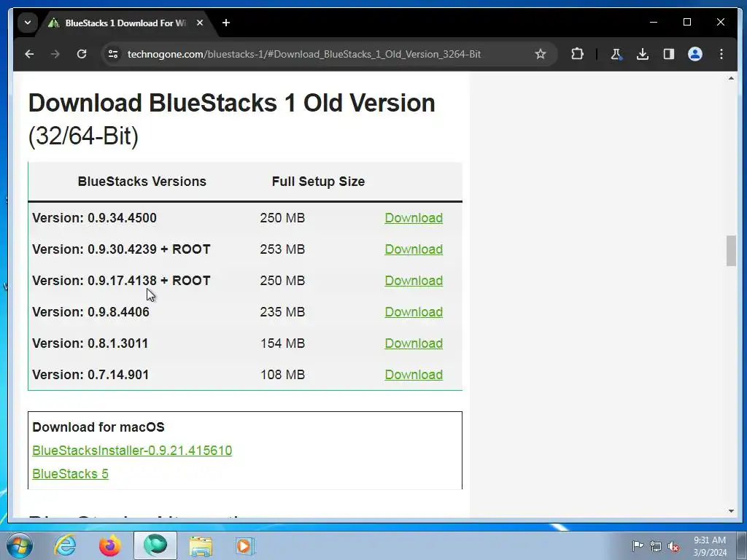The image size is (747, 560).
Task: Click the muted volume tray icon
Action: point(673,546)
